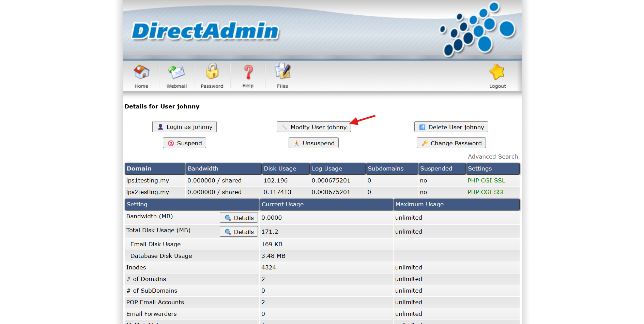Open the Webmail icon
This screenshot has height=324, width=644.
[x=177, y=76]
